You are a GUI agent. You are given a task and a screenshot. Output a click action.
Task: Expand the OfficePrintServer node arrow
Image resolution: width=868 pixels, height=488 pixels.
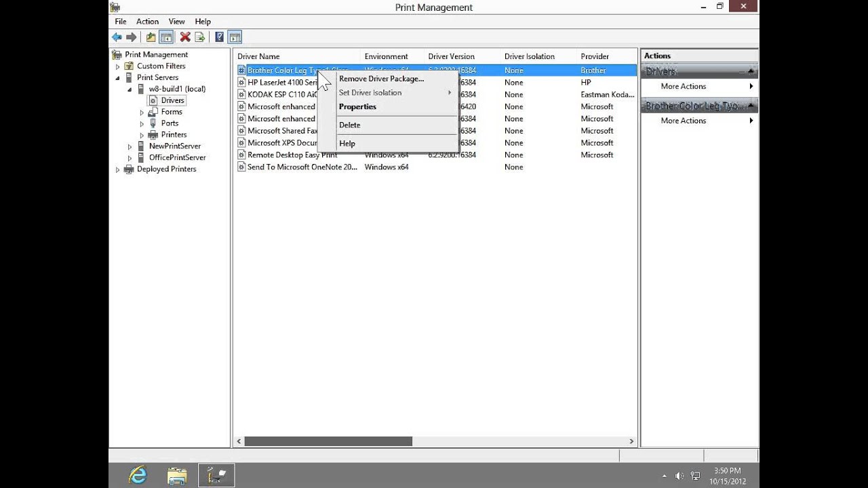point(130,159)
